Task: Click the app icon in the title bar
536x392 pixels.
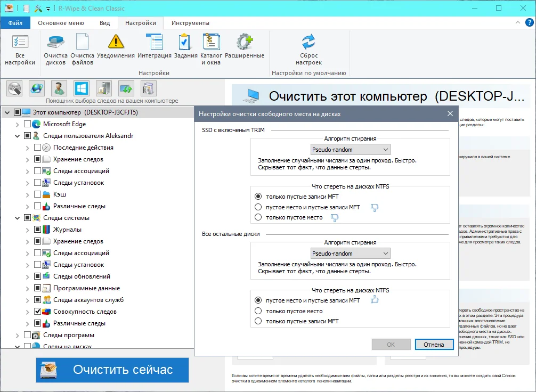Action: pos(9,8)
